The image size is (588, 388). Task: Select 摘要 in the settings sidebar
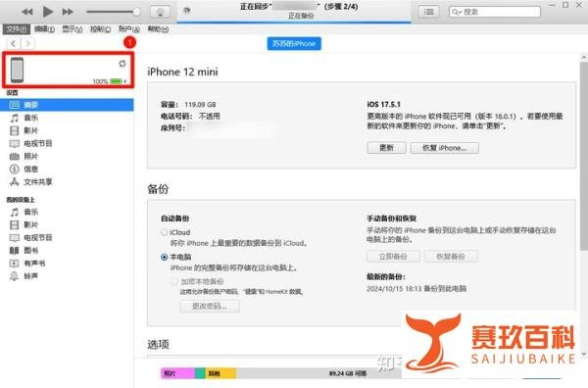(x=67, y=105)
